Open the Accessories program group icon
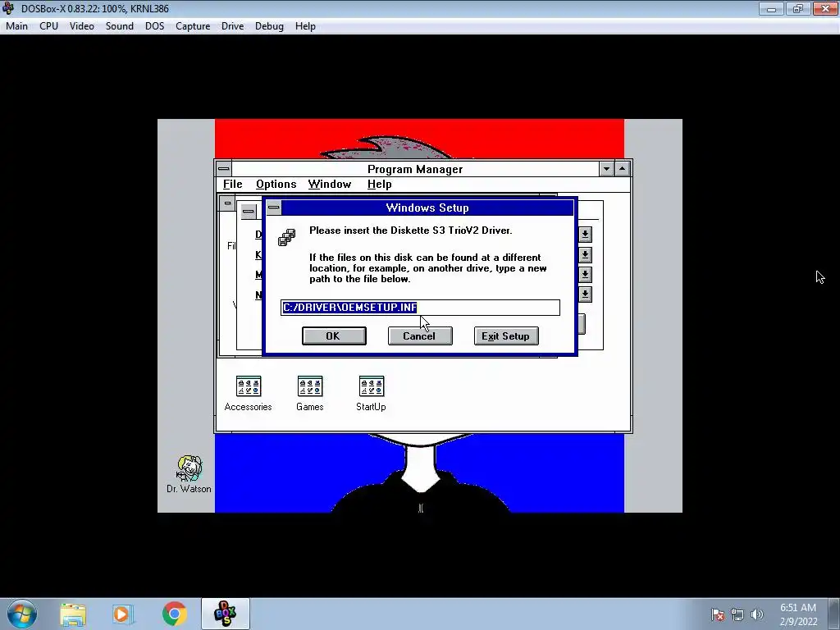The height and width of the screenshot is (630, 840). point(248,387)
